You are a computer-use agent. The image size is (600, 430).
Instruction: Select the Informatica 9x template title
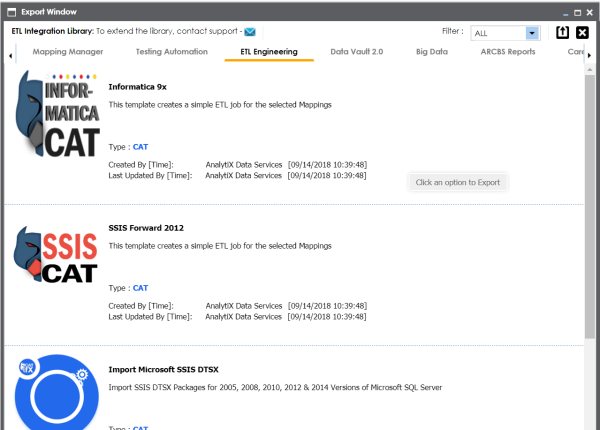[x=137, y=86]
